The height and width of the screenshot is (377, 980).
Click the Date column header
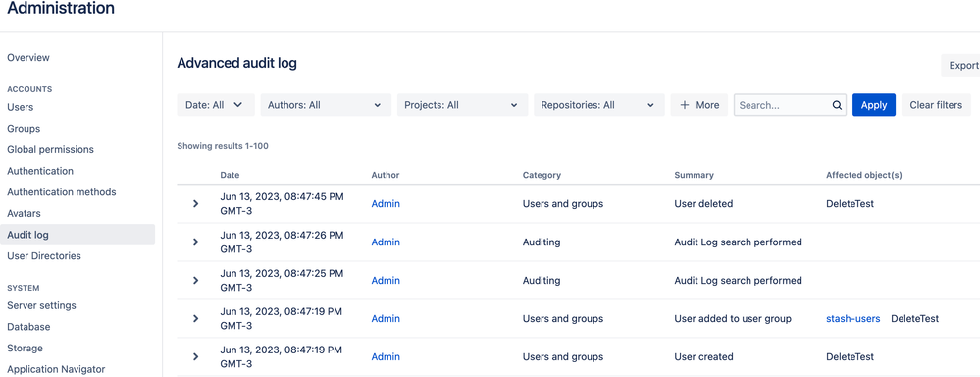pyautogui.click(x=230, y=175)
